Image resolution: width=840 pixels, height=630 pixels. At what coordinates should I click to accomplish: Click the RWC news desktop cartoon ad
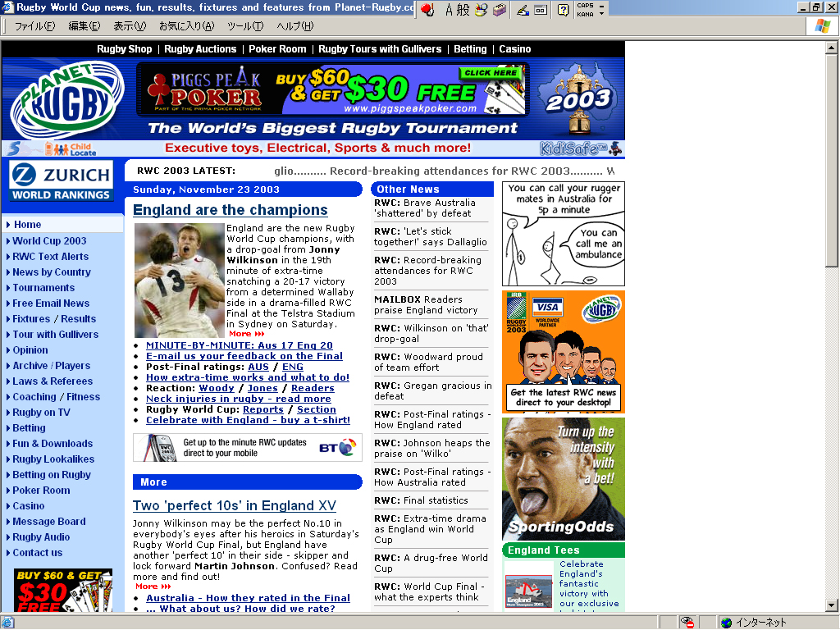pyautogui.click(x=564, y=352)
